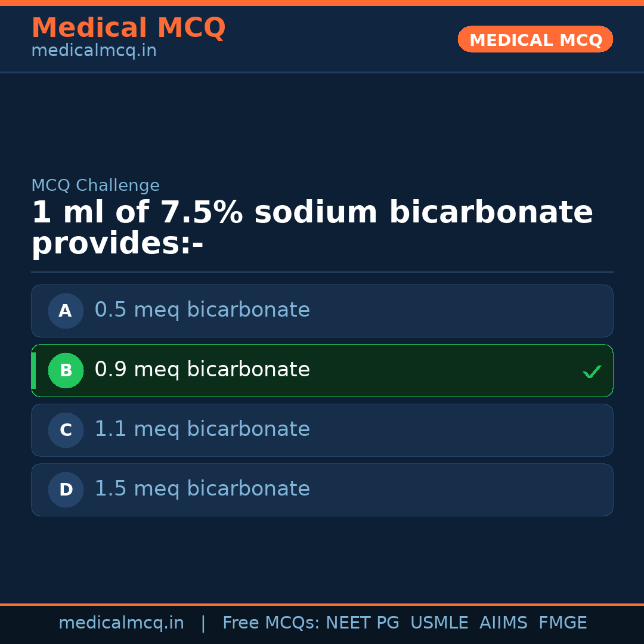This screenshot has height=644, width=644.
Task: Click the green checkmark on option B
Action: pos(592,371)
